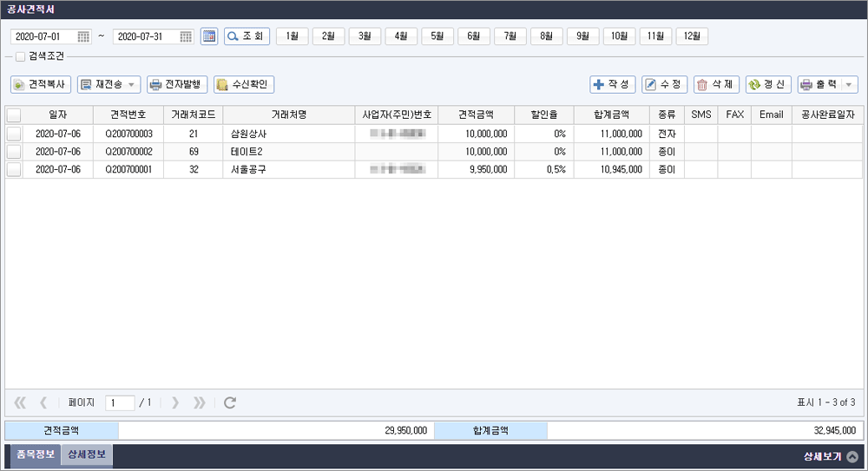Click the end date field 2020-07-31
This screenshot has height=471, width=868.
point(146,36)
